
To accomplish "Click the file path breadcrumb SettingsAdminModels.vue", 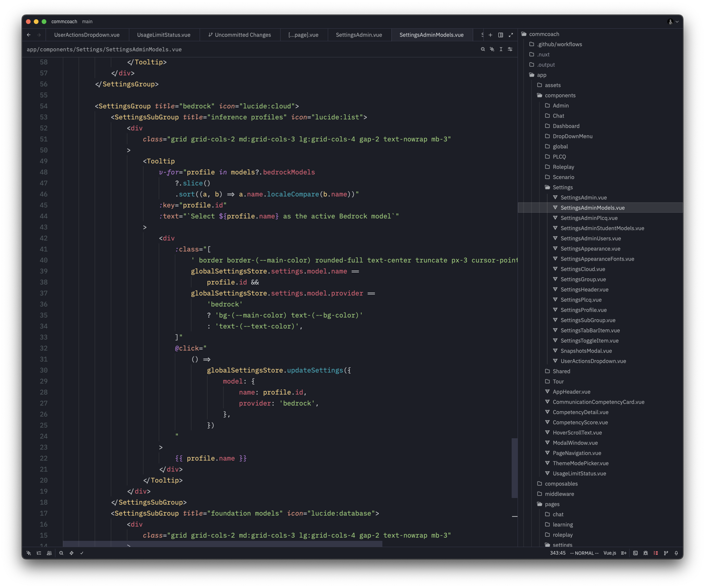I will pos(104,50).
